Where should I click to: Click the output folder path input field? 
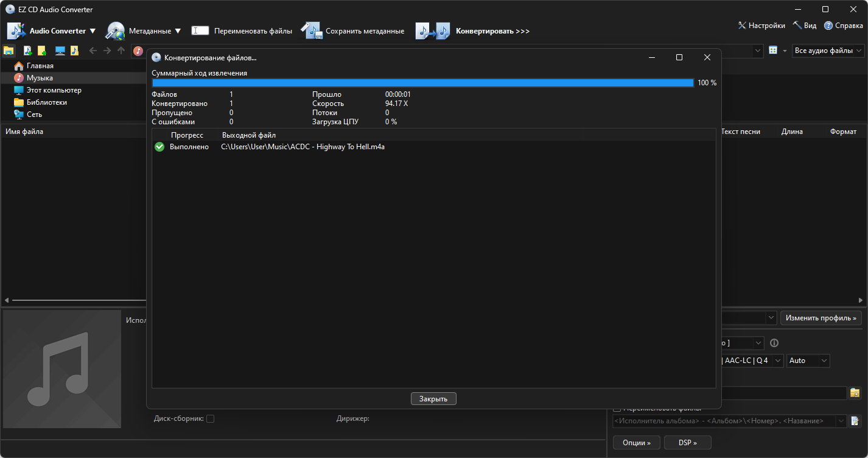(x=783, y=393)
